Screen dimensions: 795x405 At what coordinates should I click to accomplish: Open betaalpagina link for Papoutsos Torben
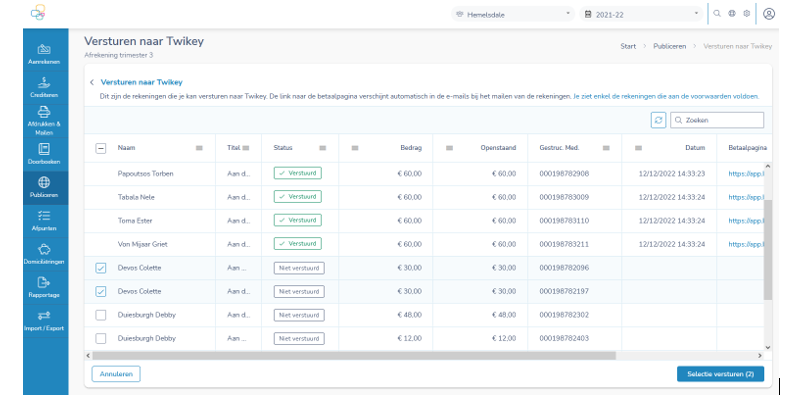[x=746, y=174]
